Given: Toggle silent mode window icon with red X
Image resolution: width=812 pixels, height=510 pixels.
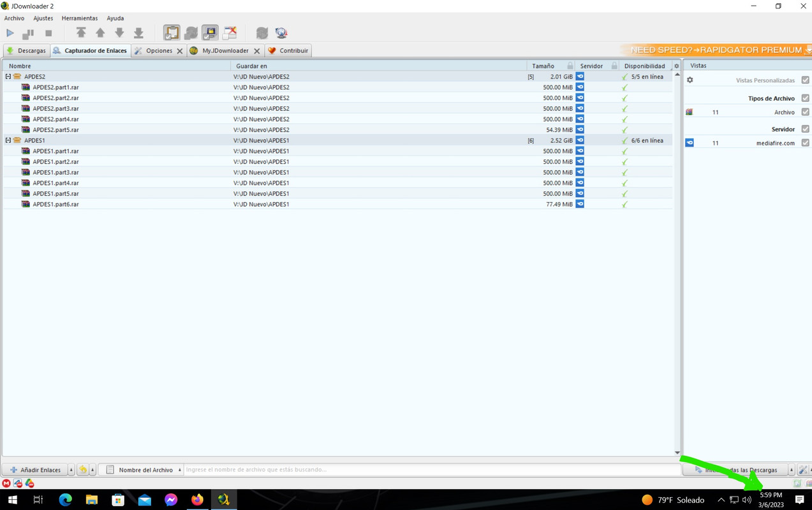Looking at the screenshot, I should [x=230, y=33].
